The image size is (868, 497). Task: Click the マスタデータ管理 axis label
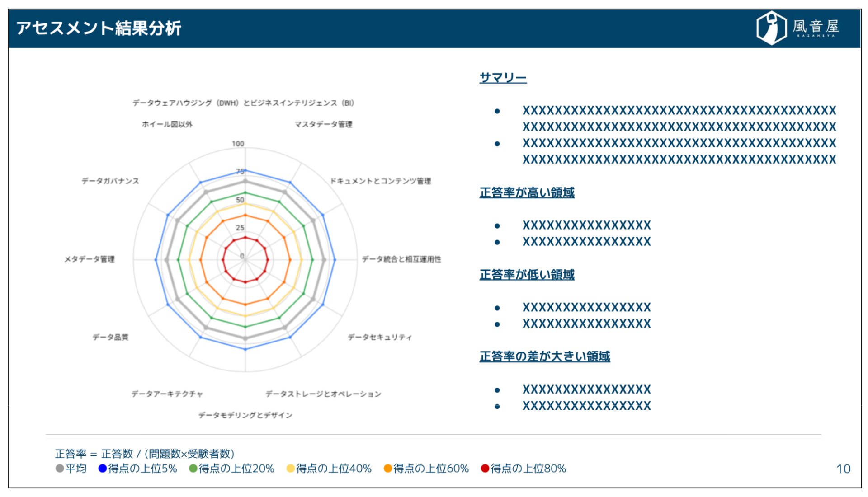click(323, 124)
